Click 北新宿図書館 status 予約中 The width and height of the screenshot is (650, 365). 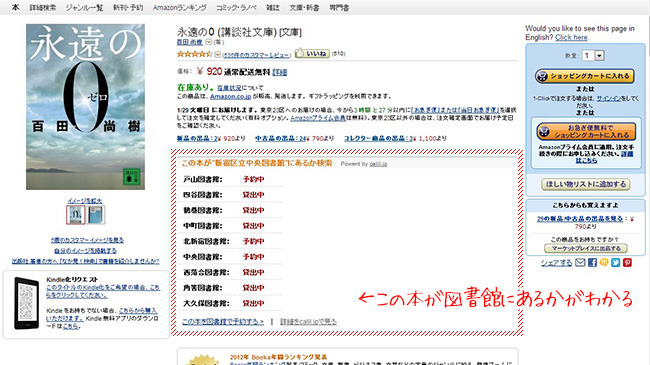point(253,241)
